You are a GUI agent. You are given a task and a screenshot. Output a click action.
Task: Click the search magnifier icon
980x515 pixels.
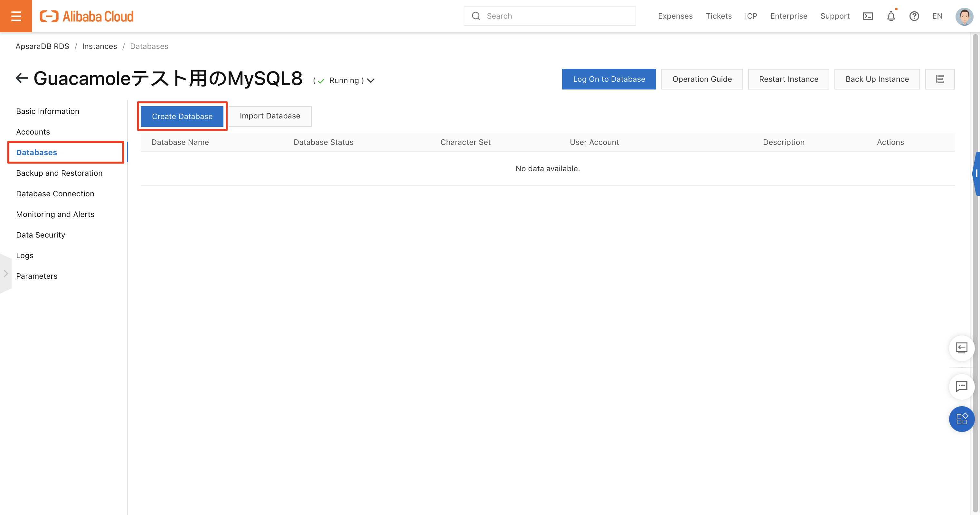click(476, 16)
